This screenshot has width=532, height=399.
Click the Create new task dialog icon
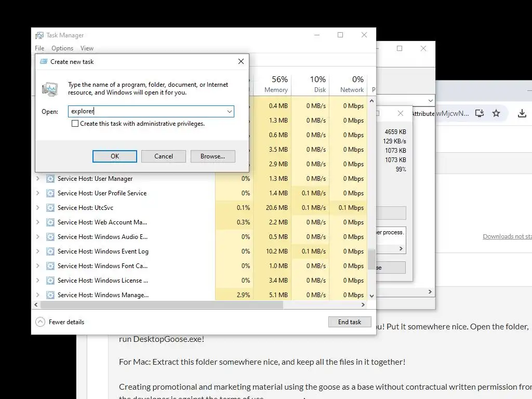[44, 61]
